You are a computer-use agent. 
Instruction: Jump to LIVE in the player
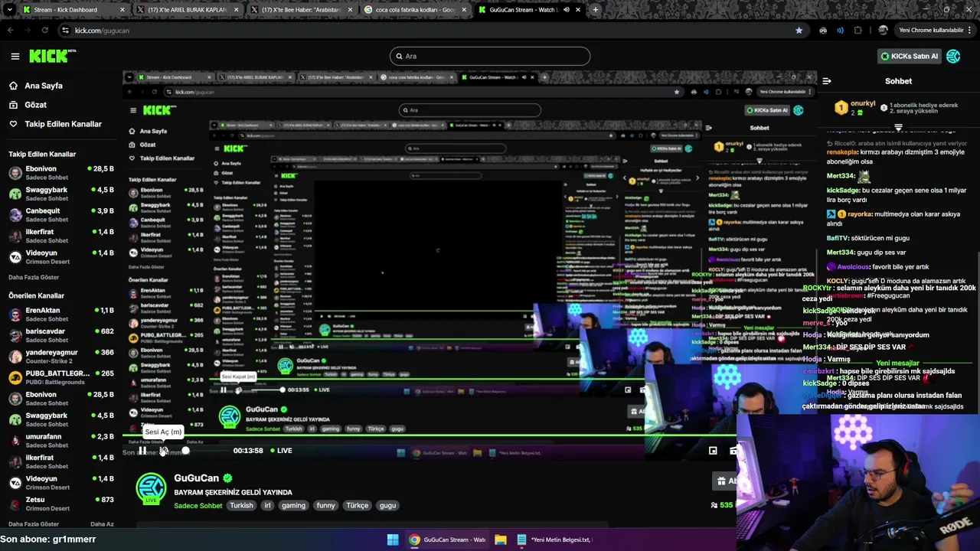pos(280,451)
